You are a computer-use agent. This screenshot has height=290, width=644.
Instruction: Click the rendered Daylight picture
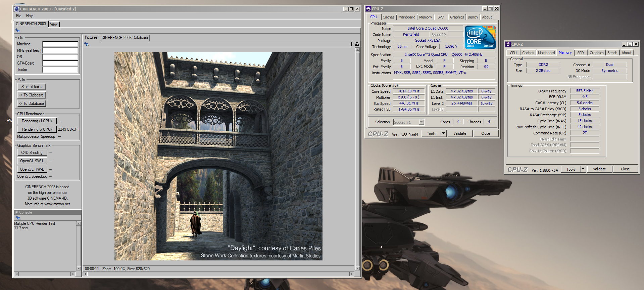[x=218, y=156]
